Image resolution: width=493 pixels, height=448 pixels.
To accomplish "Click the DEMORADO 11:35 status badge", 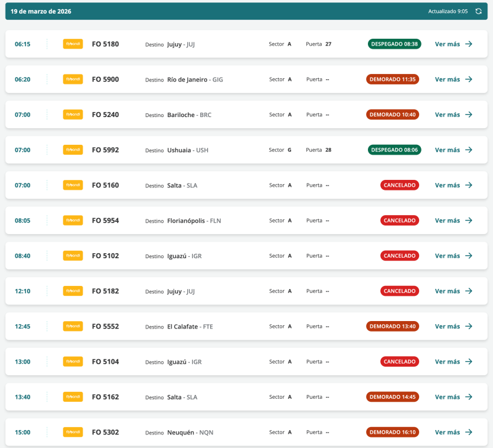I will click(393, 79).
